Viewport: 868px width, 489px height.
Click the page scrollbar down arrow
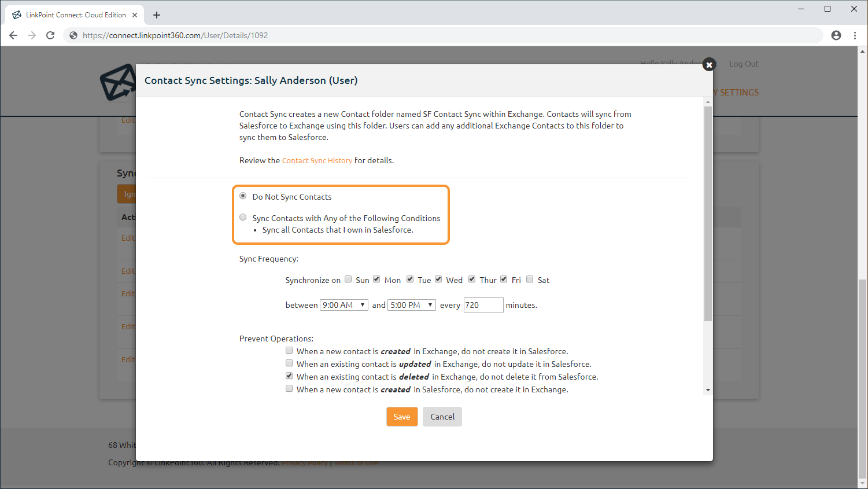point(862,483)
